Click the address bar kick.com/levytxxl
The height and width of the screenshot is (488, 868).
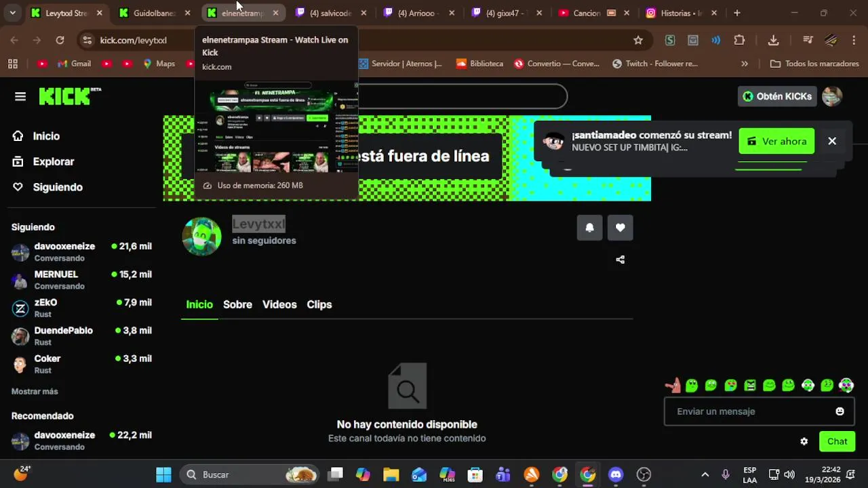tap(134, 40)
